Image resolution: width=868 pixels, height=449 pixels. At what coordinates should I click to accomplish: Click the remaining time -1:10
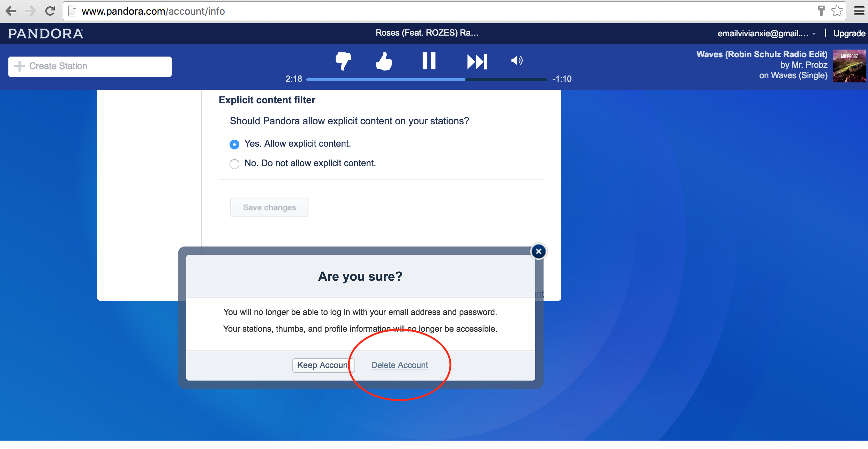(562, 79)
